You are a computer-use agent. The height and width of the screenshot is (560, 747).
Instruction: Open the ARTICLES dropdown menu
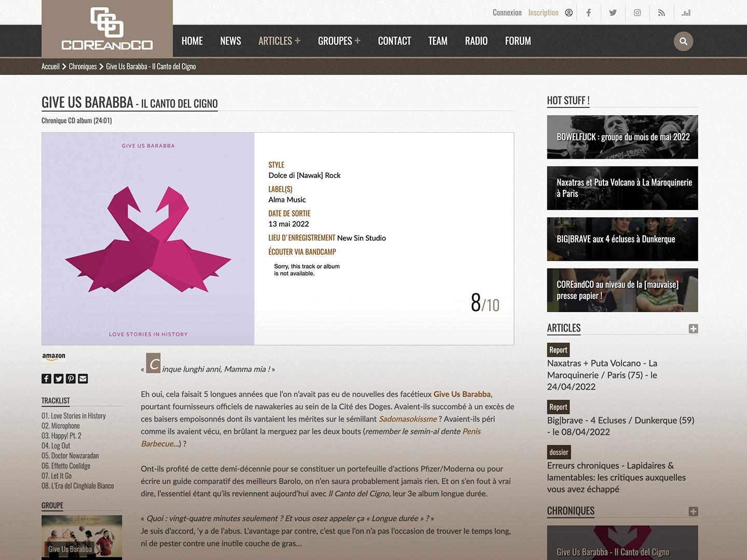[x=279, y=41]
